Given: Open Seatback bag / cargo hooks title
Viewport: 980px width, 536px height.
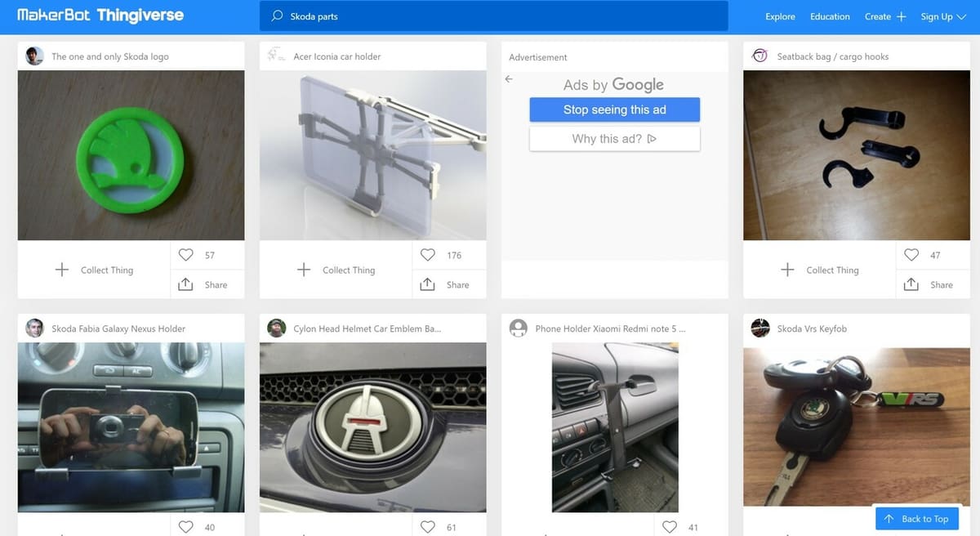Looking at the screenshot, I should (833, 56).
